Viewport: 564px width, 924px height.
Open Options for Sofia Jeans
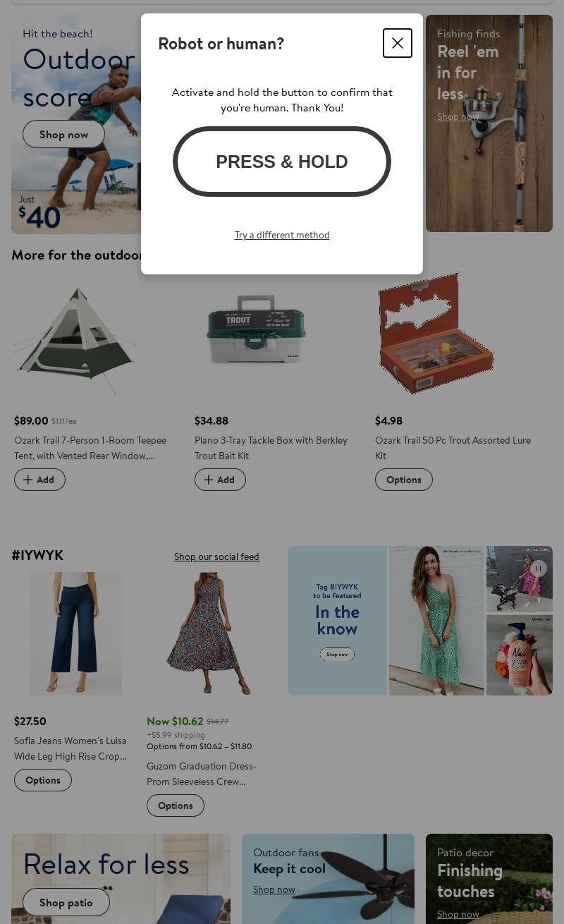pos(43,780)
